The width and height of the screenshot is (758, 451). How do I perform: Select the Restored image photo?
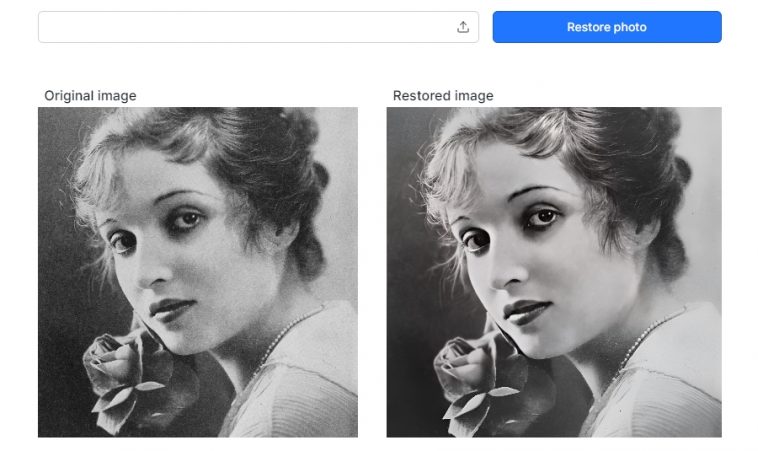pyautogui.click(x=554, y=272)
